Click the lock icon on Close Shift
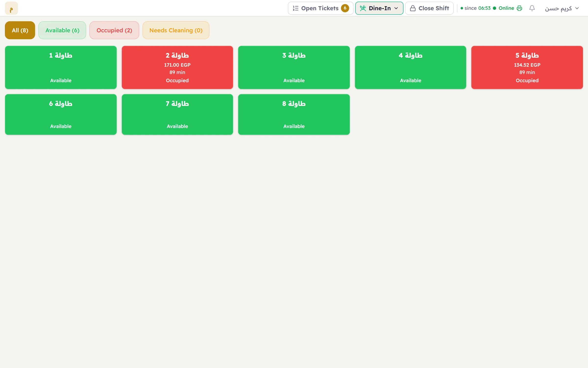 (413, 8)
